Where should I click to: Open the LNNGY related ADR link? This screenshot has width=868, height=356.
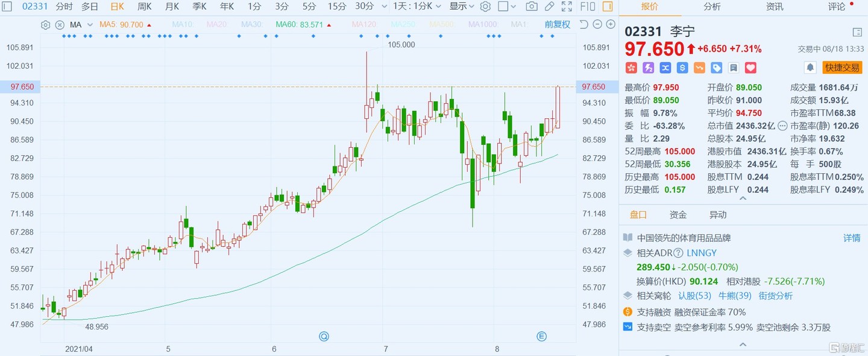click(702, 253)
